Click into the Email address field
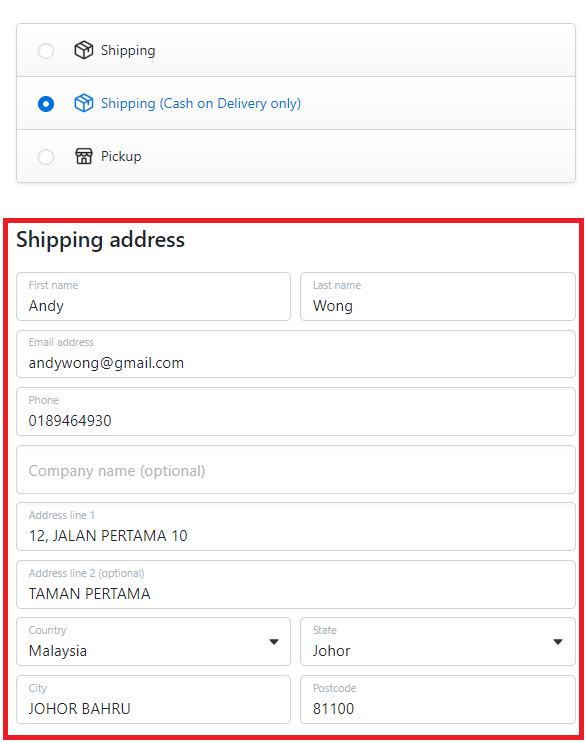Image resolution: width=585 pixels, height=742 pixels. (296, 354)
